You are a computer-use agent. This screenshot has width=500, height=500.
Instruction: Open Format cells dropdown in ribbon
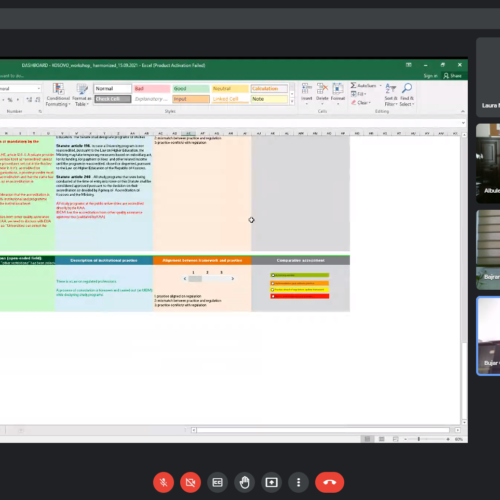pyautogui.click(x=338, y=94)
